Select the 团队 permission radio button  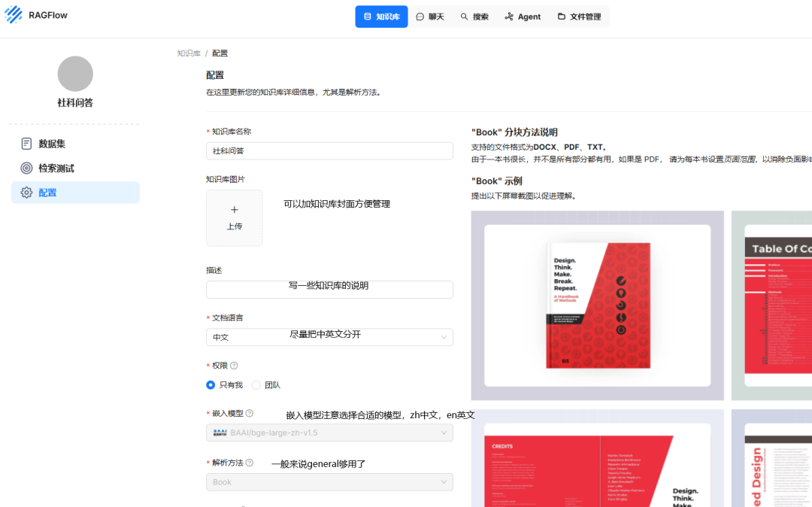point(256,385)
